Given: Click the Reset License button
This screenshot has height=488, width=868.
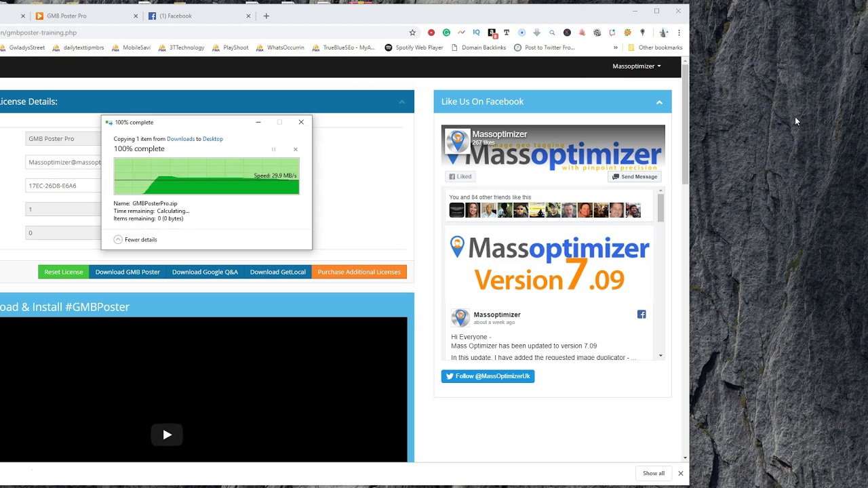Looking at the screenshot, I should point(64,272).
